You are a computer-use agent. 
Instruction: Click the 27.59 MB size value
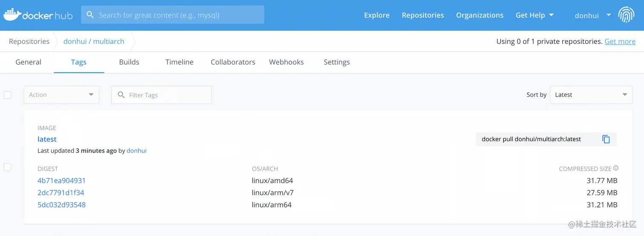point(602,192)
